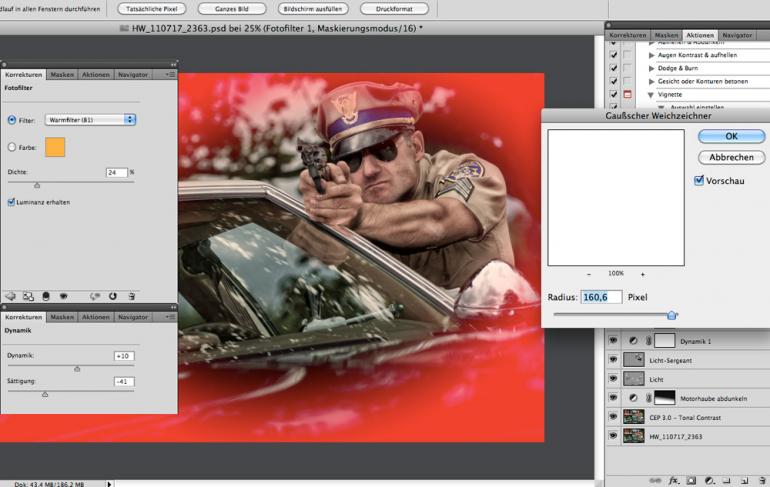Select the Farbe radio button
Image resolution: width=770 pixels, height=487 pixels.
pyautogui.click(x=11, y=147)
